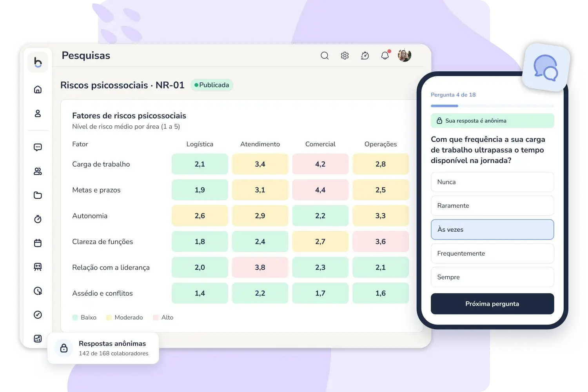588x392 pixels.
Task: Open the chat message sidebar icon
Action: [38, 147]
